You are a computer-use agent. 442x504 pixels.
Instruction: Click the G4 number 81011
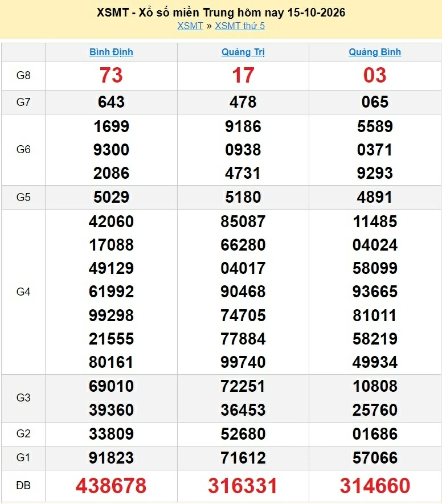[375, 315]
